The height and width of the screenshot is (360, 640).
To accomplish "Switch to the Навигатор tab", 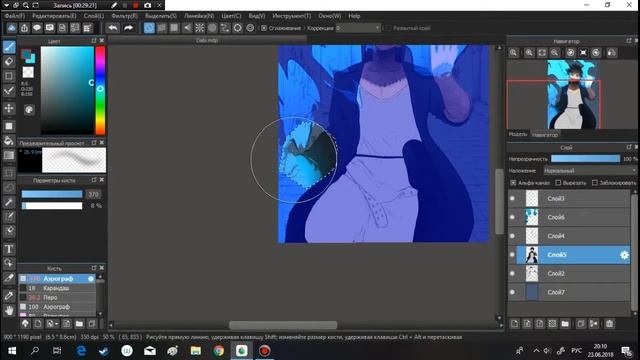I will click(x=544, y=135).
